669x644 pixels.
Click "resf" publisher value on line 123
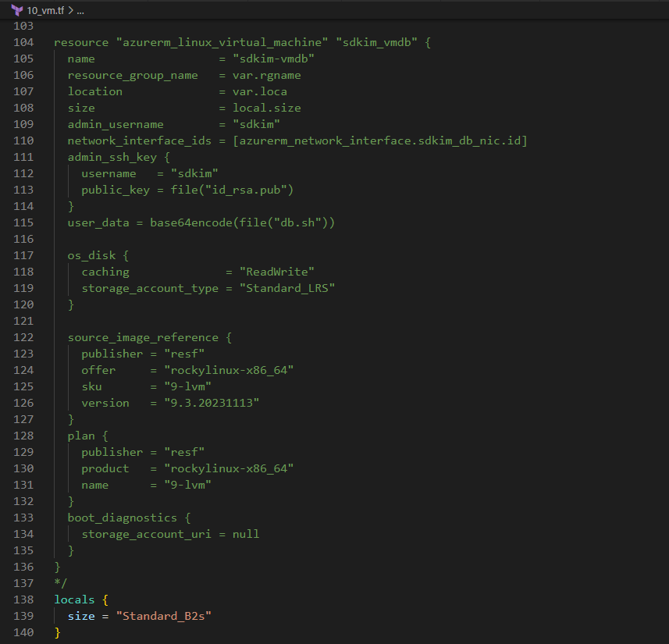(184, 354)
